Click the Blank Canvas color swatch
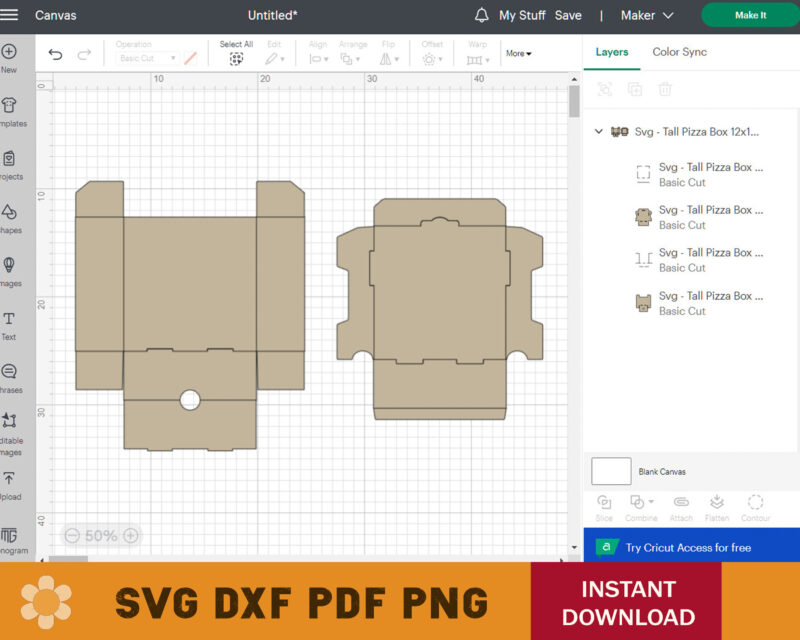The width and height of the screenshot is (800, 640). (610, 471)
